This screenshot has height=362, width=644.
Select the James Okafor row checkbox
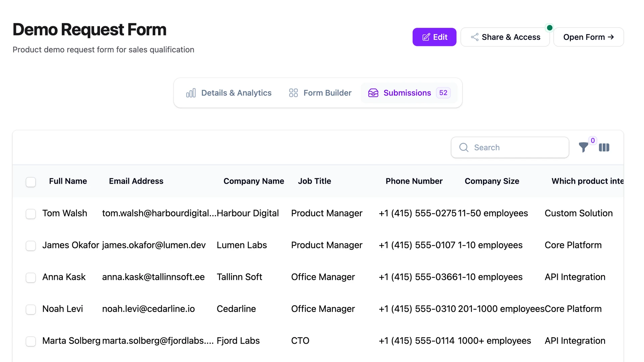point(31,246)
